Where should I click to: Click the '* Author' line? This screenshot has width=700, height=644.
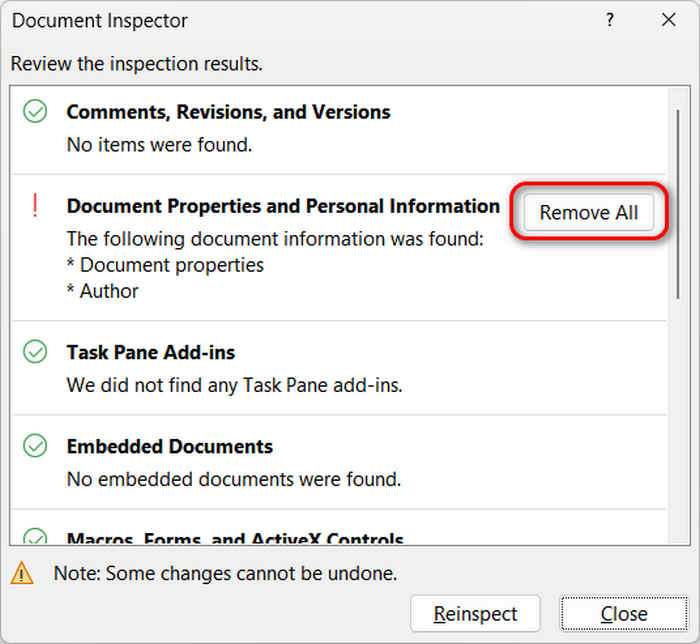[x=102, y=291]
